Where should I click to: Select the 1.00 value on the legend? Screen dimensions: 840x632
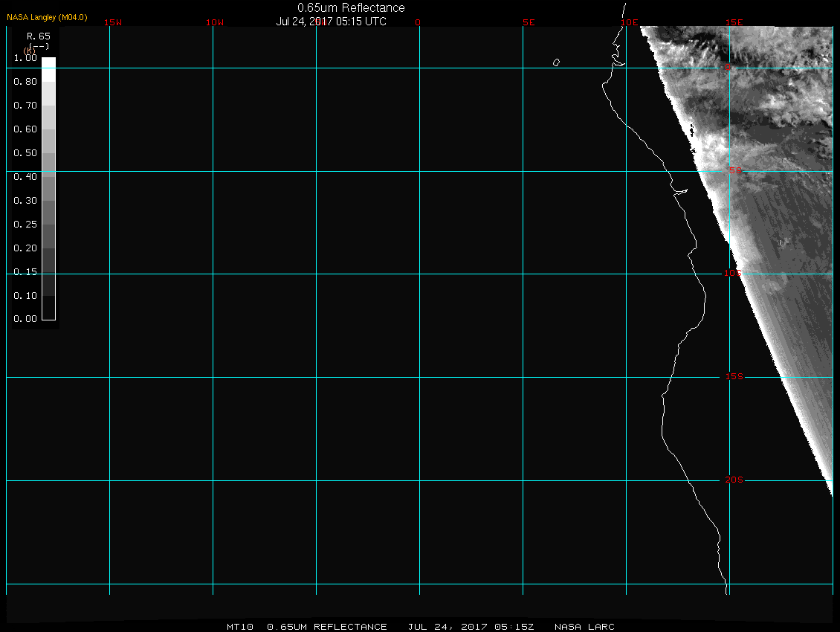(x=25, y=58)
